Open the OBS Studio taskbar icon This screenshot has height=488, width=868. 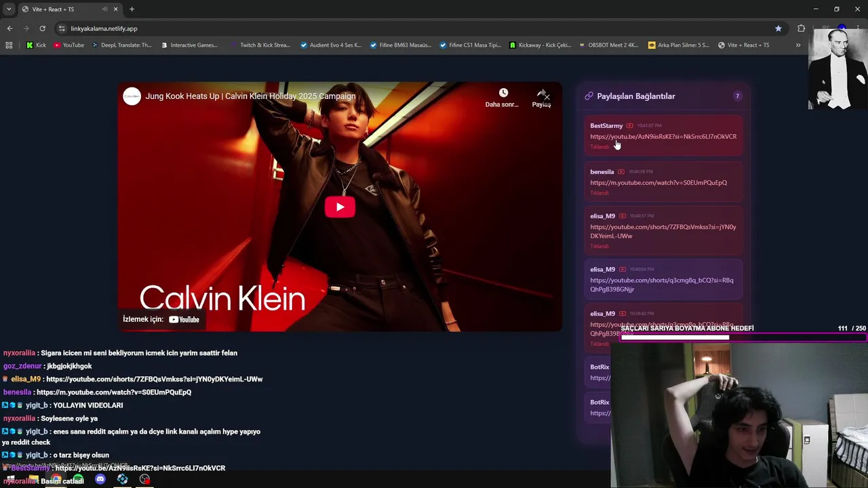144,479
